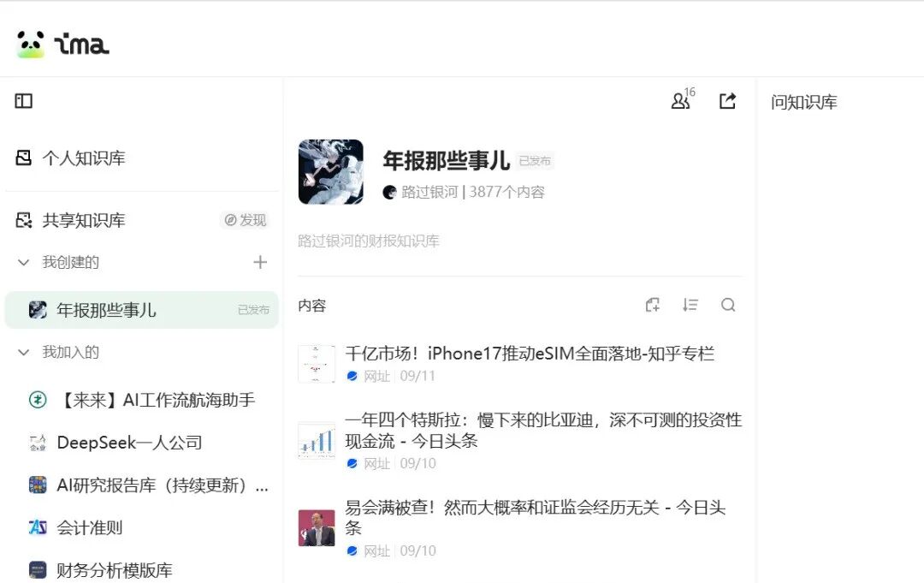Open 共享知识库 in the sidebar
Screen dimensions: 924x583
point(70,220)
